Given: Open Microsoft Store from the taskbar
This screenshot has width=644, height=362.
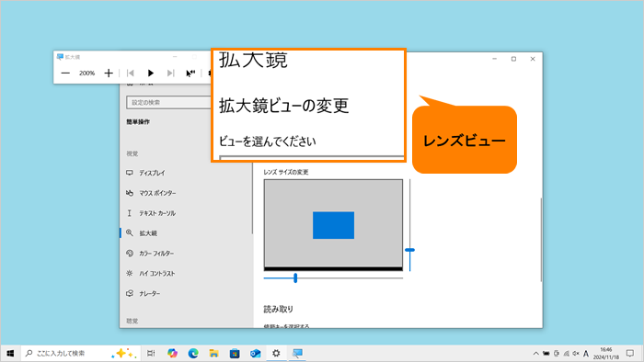Looking at the screenshot, I should tap(235, 354).
